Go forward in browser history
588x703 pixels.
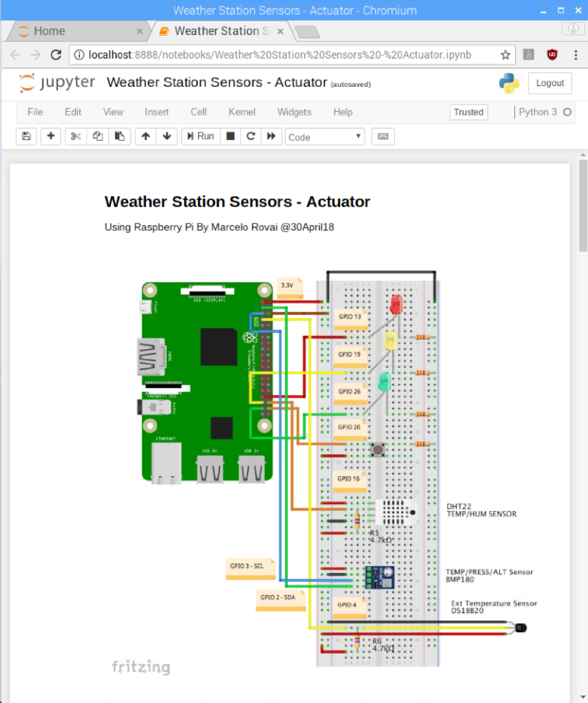tap(35, 55)
